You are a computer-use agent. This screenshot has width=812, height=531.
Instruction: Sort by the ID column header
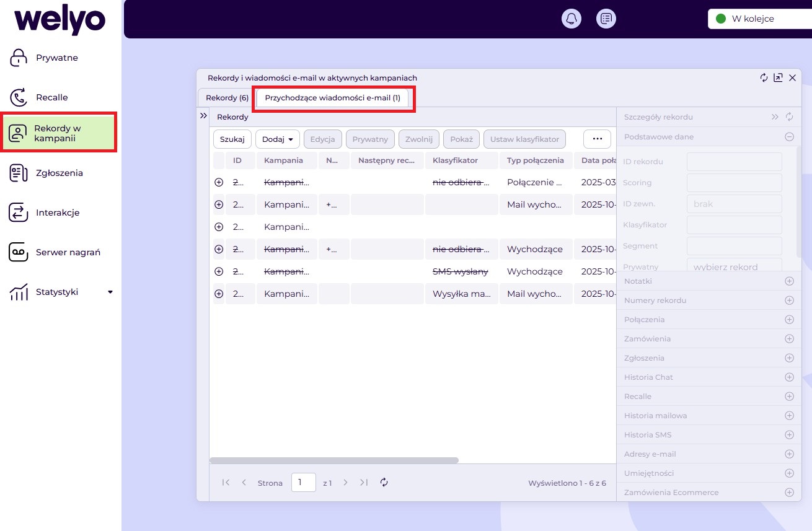click(x=241, y=160)
